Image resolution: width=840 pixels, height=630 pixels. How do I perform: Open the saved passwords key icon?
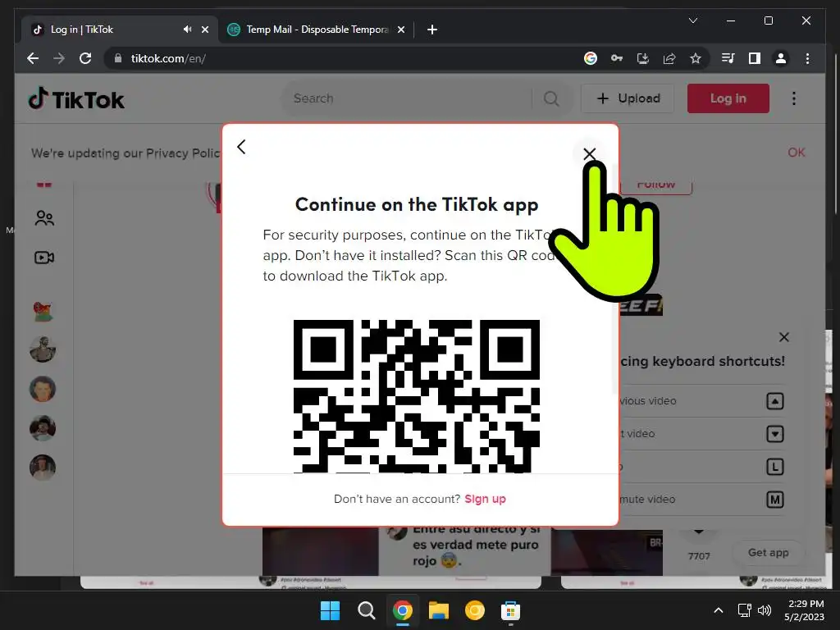pos(617,58)
